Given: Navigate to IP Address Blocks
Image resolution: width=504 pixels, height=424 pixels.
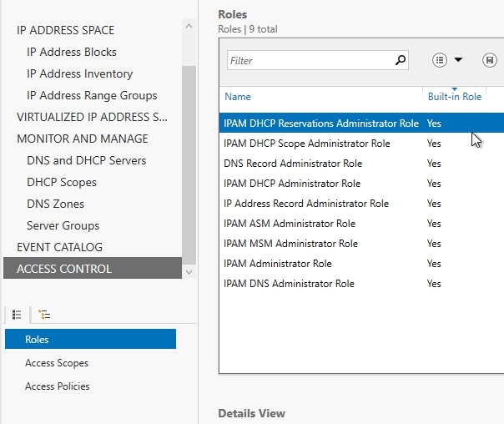Looking at the screenshot, I should tap(72, 52).
